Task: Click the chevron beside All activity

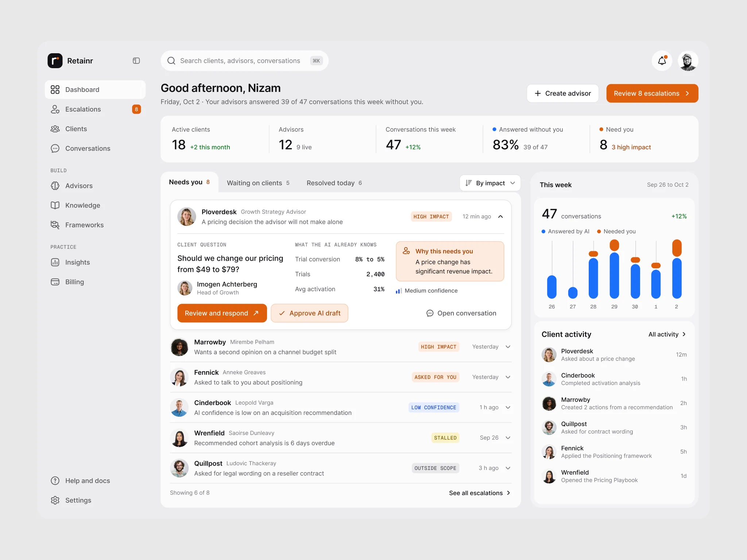Action: coord(684,334)
